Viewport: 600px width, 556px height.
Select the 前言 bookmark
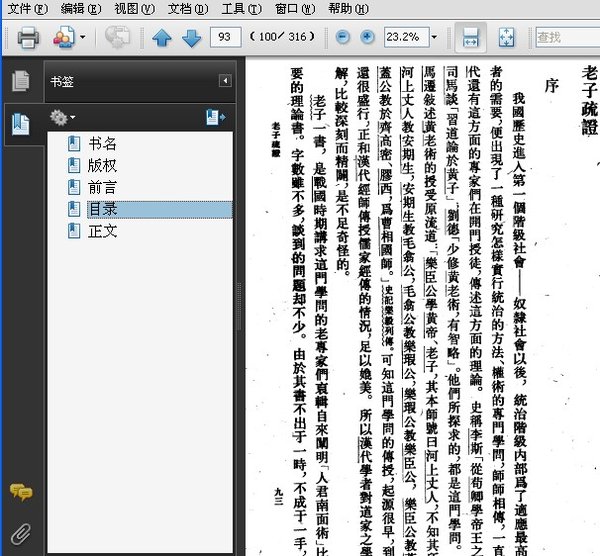click(103, 187)
